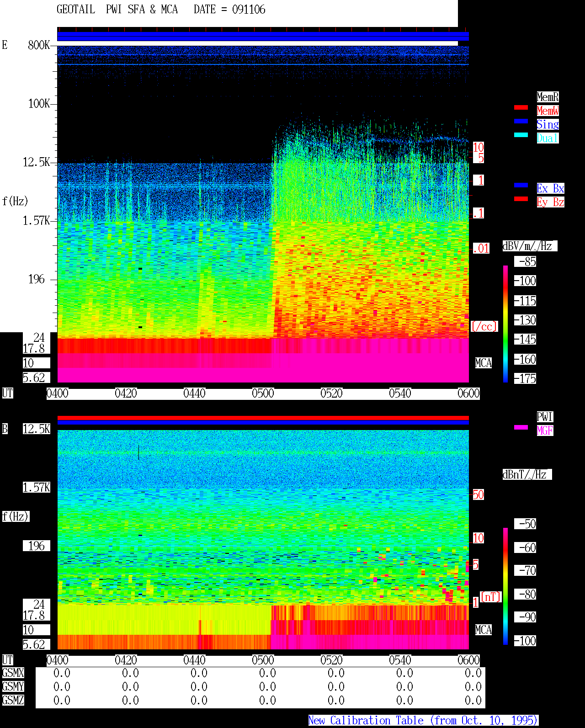Click 0400 on the upper time axis
This screenshot has width=585, height=728.
[x=58, y=393]
